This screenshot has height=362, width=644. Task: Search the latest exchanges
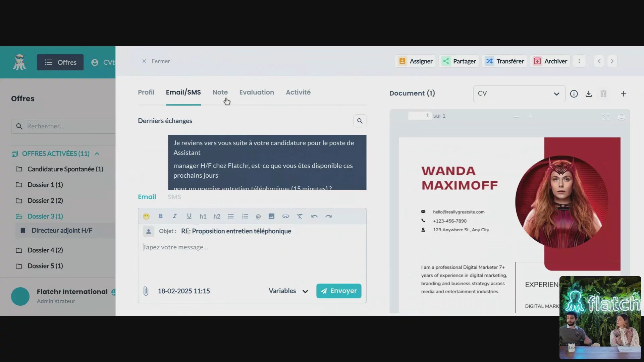(x=360, y=121)
